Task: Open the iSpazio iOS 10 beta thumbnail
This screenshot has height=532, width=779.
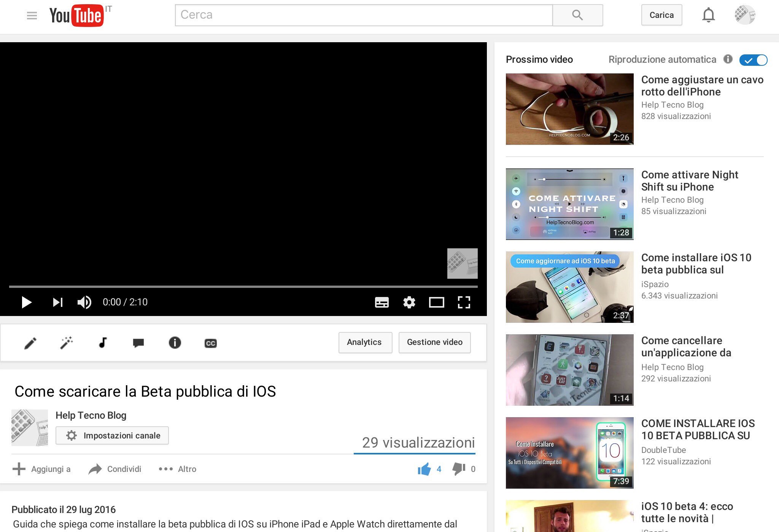Action: (x=570, y=287)
